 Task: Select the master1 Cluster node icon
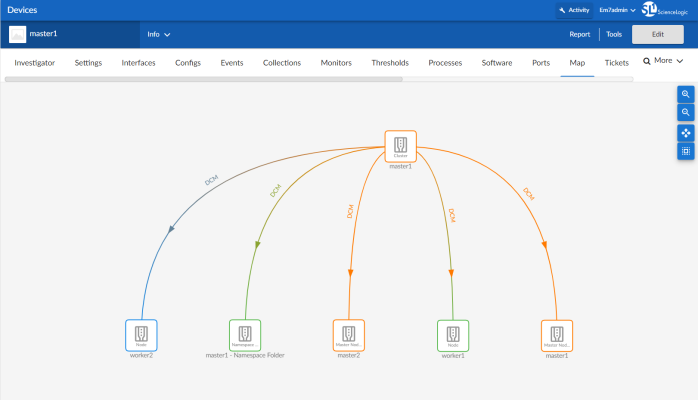point(400,146)
